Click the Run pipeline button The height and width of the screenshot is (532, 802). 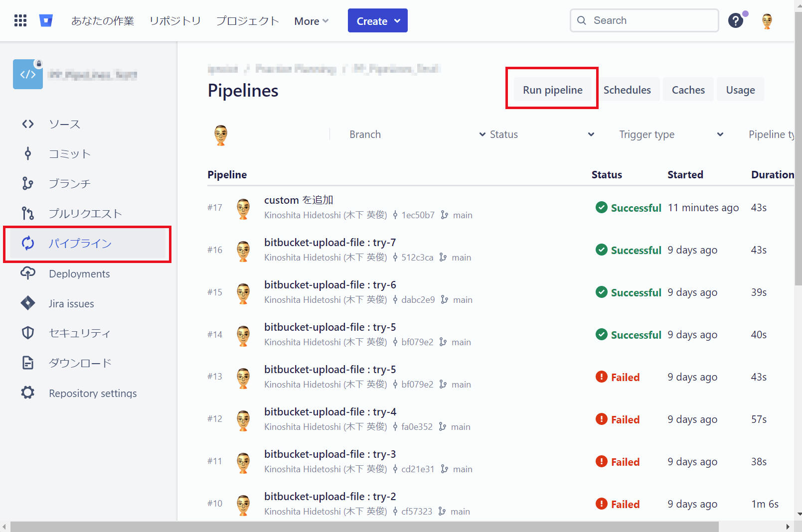tap(552, 90)
